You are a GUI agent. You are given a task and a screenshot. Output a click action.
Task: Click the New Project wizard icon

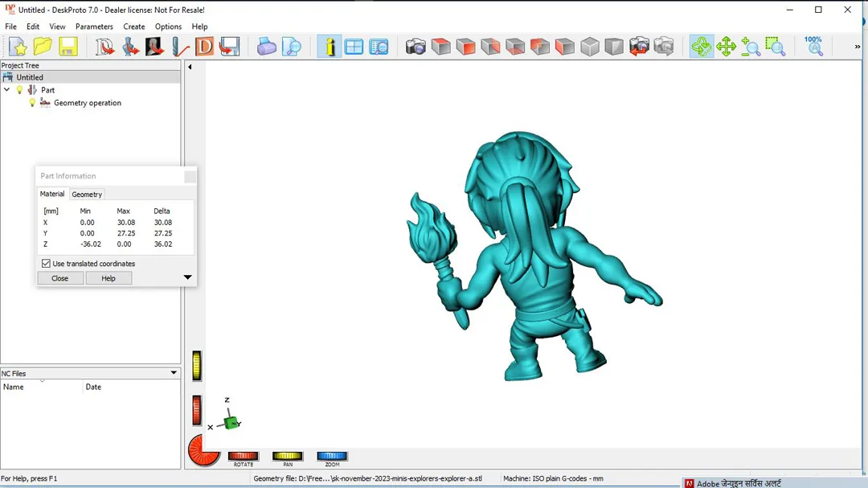point(18,47)
